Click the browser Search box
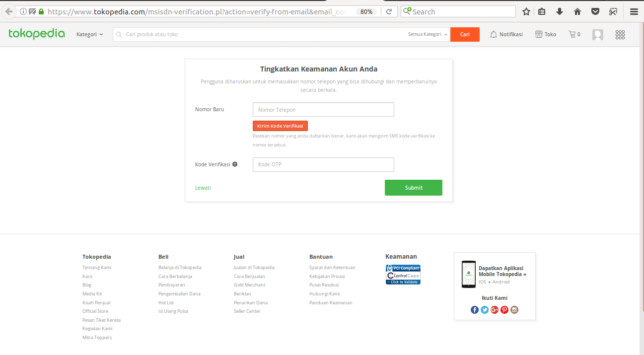The height and width of the screenshot is (355, 644). (x=458, y=11)
